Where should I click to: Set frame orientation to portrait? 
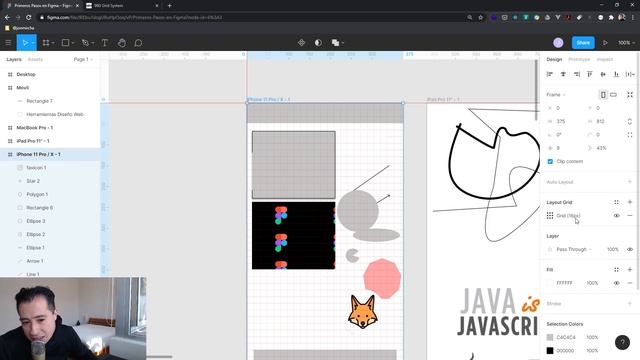(603, 95)
